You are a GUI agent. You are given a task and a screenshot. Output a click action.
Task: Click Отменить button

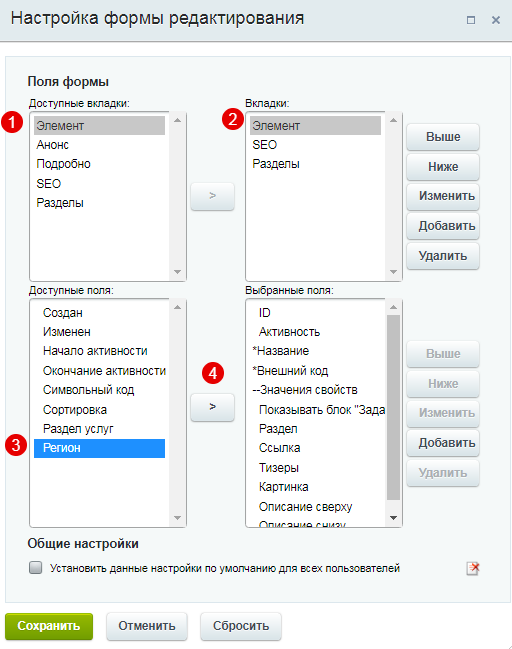pyautogui.click(x=147, y=626)
